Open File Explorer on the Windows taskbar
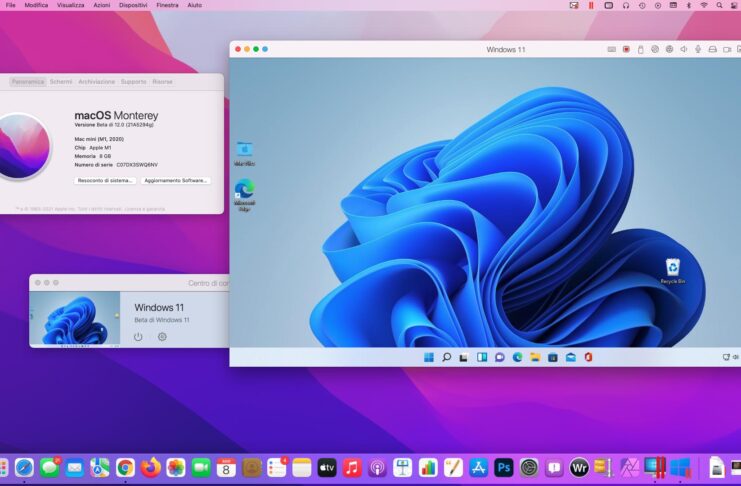This screenshot has width=741, height=486. pyautogui.click(x=535, y=357)
